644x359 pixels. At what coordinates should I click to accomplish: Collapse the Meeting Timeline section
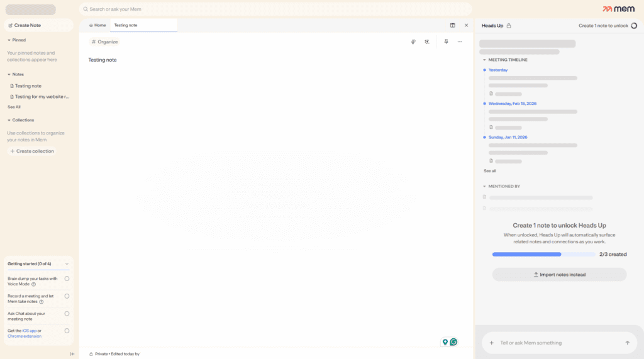(x=485, y=60)
